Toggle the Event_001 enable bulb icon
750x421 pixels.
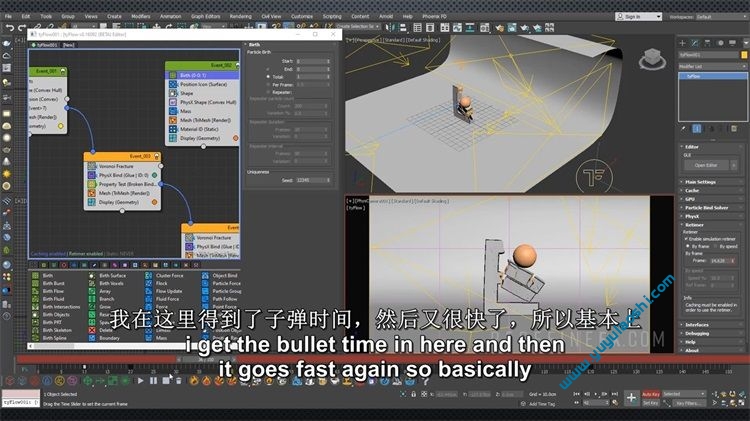point(63,71)
